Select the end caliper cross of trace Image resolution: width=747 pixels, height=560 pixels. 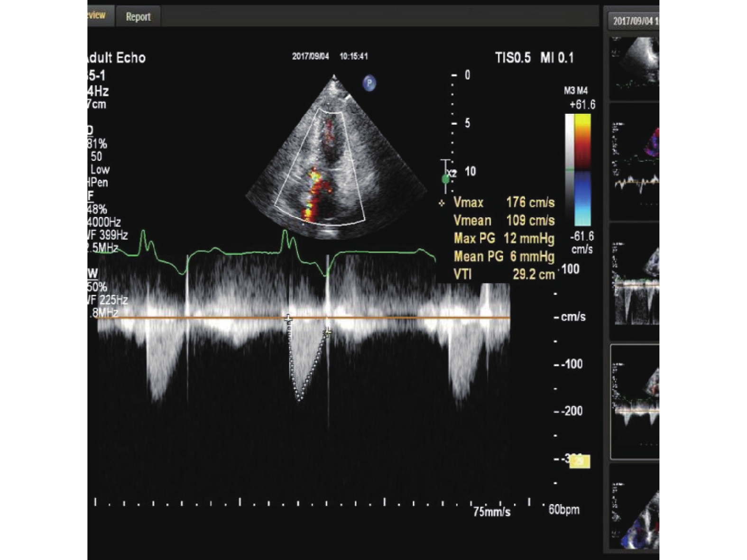327,332
